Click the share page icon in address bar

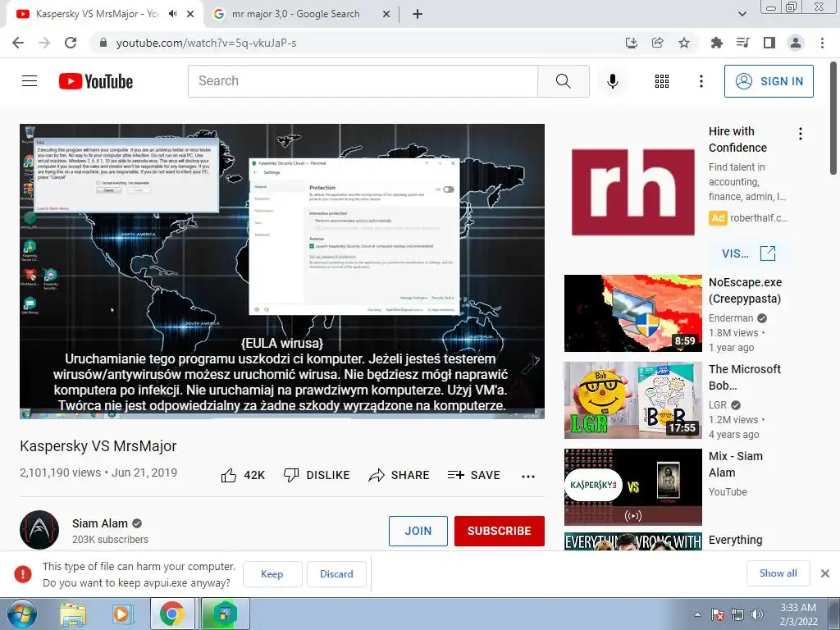pyautogui.click(x=658, y=43)
